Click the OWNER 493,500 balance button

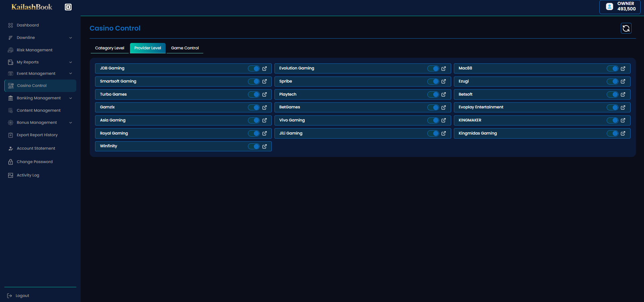click(x=620, y=7)
